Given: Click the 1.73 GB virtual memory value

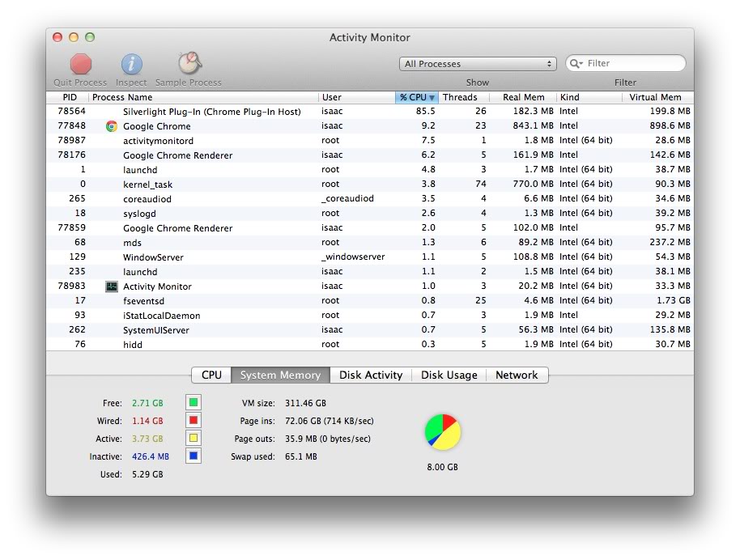Looking at the screenshot, I should pos(674,300).
